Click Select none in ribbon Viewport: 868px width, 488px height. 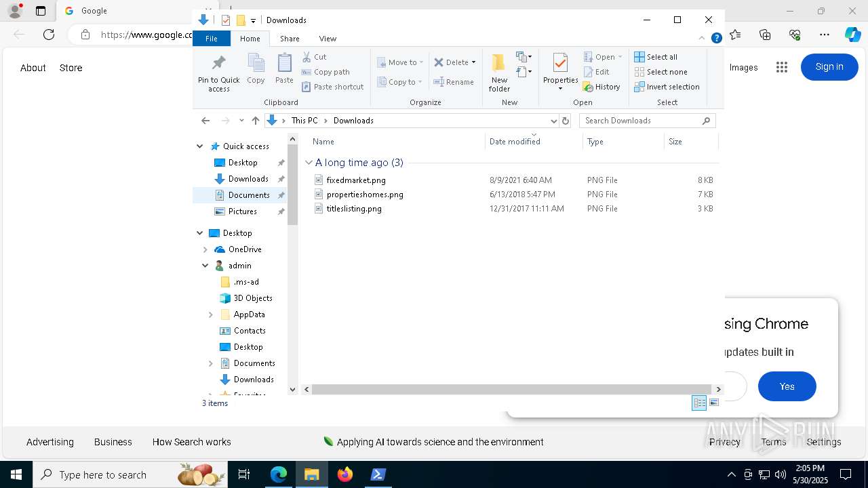[660, 72]
